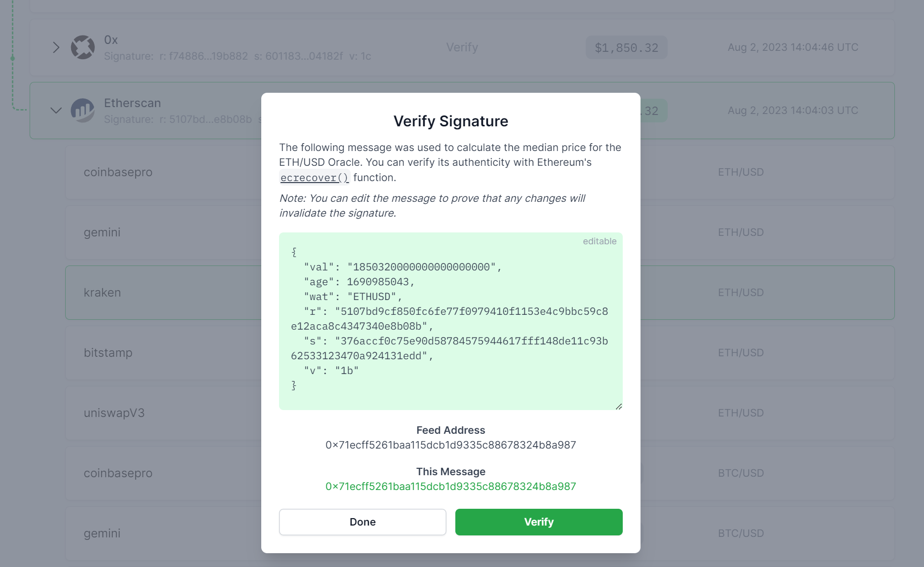This screenshot has height=567, width=924.
Task: Click the Etherscan logo icon
Action: 83,111
